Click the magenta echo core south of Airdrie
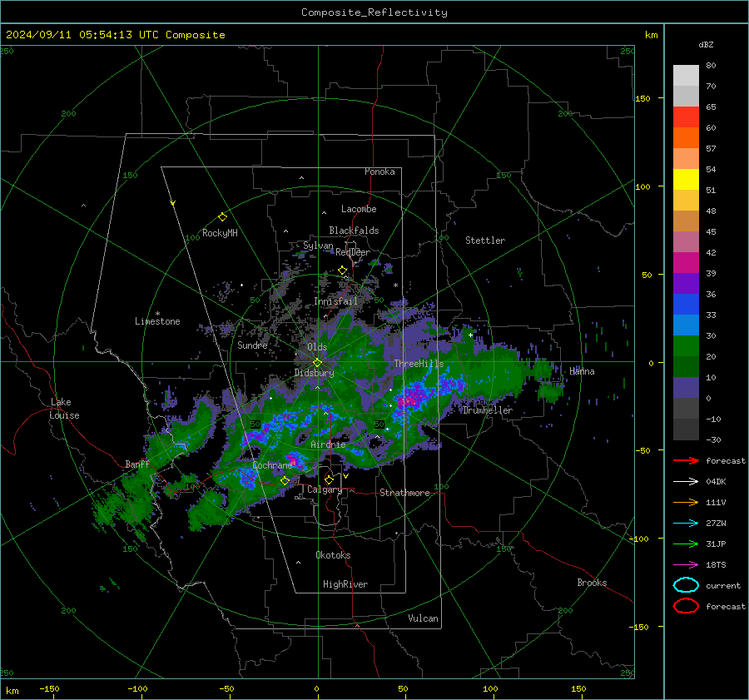Image resolution: width=749 pixels, height=700 pixels. tap(293, 461)
